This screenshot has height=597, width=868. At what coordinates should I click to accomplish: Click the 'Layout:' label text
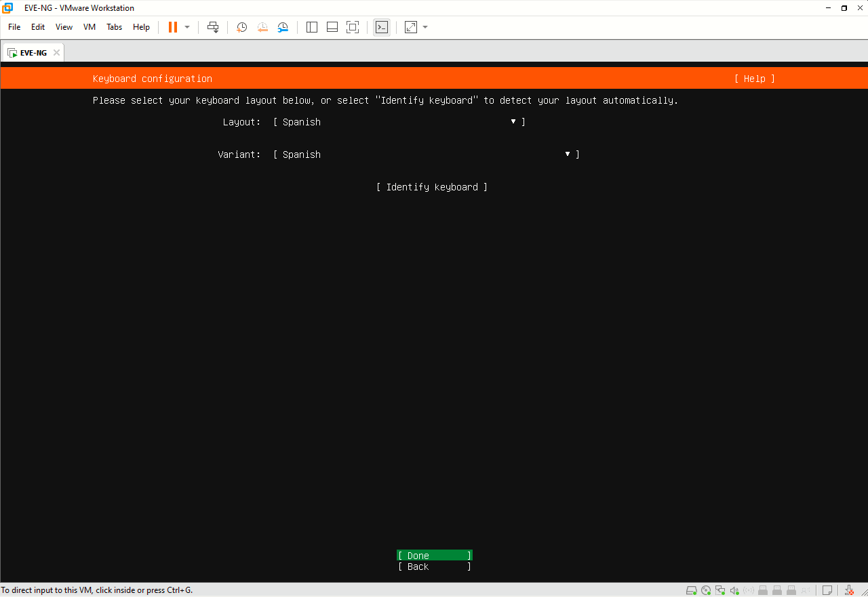coord(242,122)
